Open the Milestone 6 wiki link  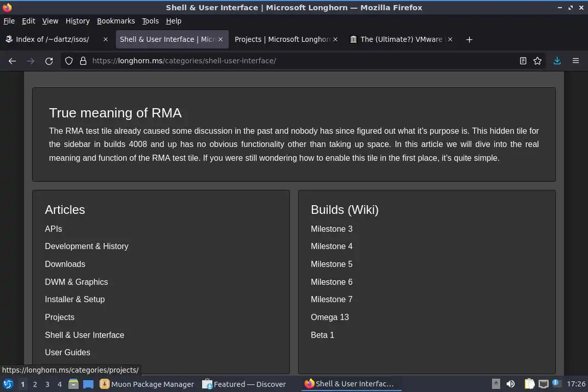click(331, 282)
